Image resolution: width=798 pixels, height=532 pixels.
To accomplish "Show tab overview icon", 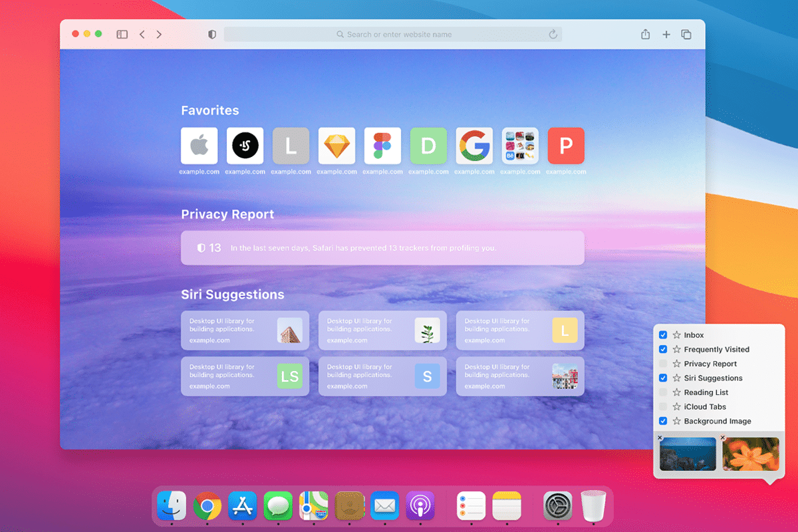I will [686, 35].
